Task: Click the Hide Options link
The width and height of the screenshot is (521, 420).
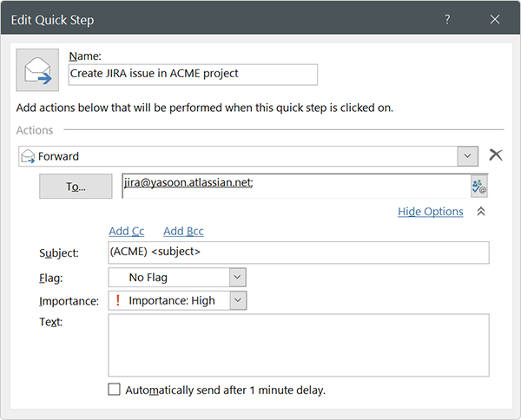Action: 431,212
